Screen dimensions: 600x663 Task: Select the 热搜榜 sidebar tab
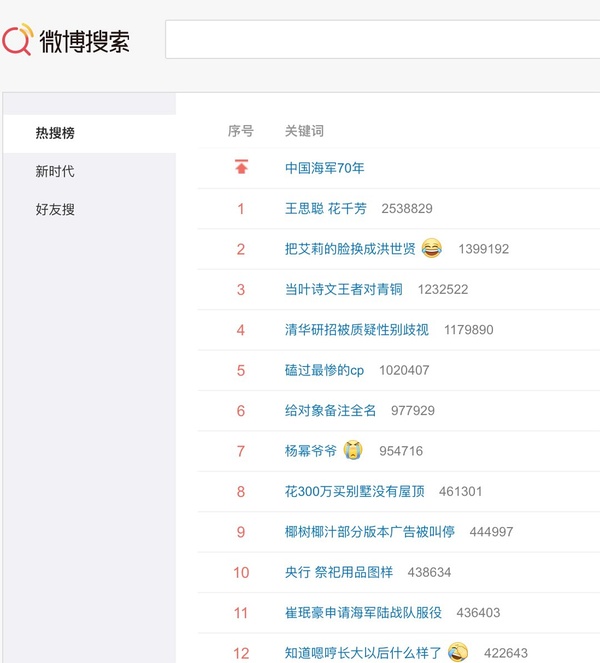[x=89, y=133]
